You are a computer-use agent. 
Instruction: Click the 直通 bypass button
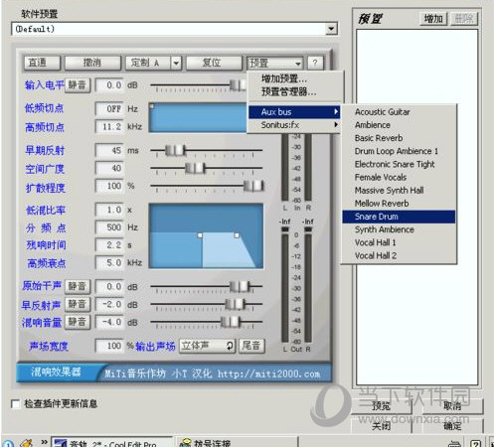click(x=42, y=63)
